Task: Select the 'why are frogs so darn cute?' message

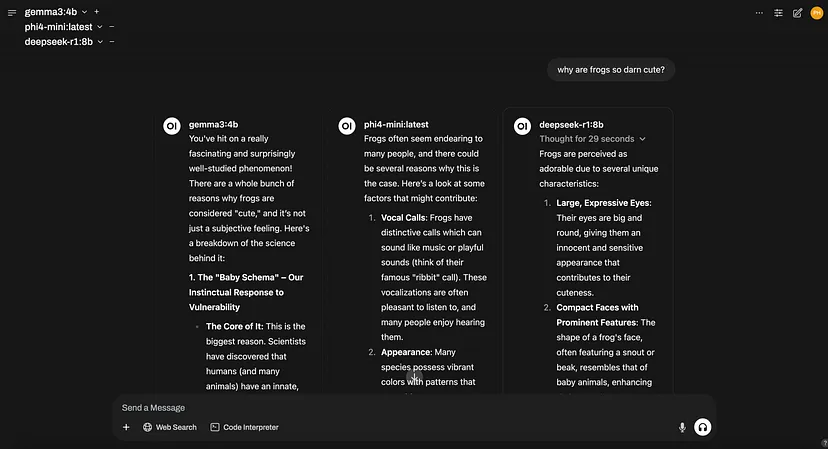Action: point(611,70)
